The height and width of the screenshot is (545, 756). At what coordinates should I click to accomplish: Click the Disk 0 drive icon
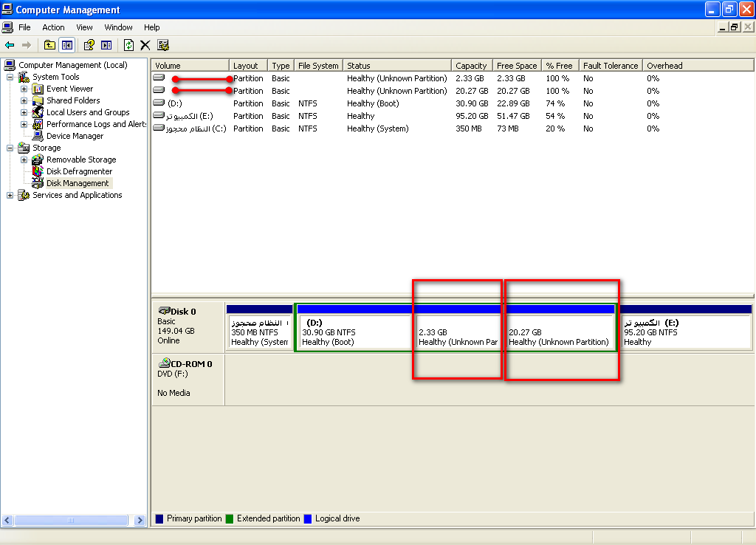click(165, 311)
